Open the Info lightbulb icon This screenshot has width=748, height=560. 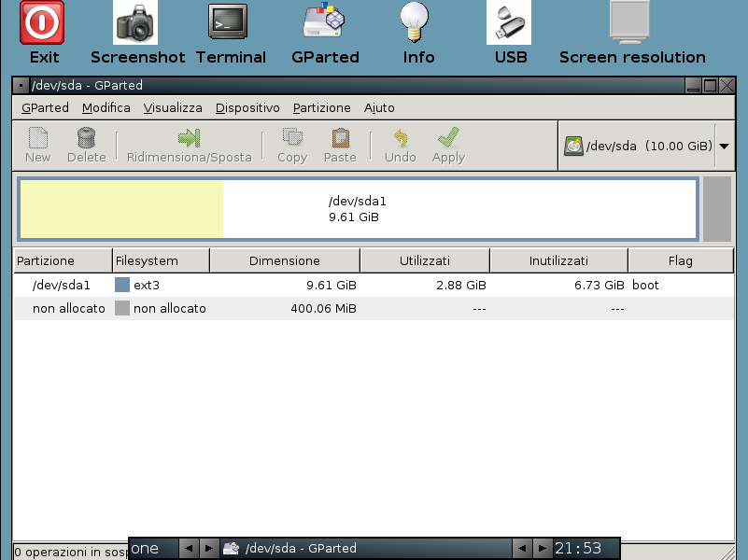click(414, 21)
